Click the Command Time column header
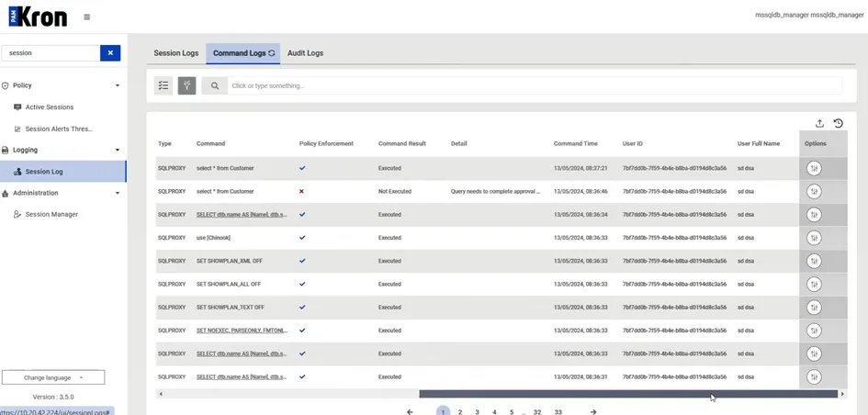 [576, 144]
